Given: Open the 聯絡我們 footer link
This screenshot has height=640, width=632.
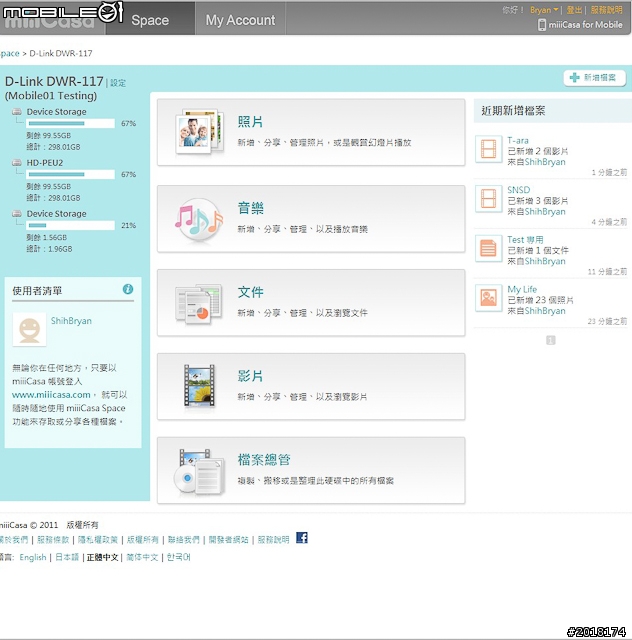Looking at the screenshot, I should [183, 540].
